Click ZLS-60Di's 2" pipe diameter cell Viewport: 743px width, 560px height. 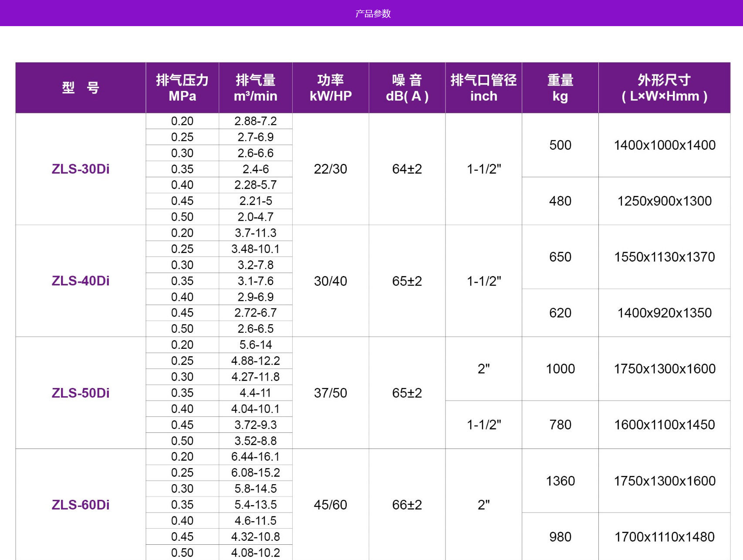(x=484, y=505)
